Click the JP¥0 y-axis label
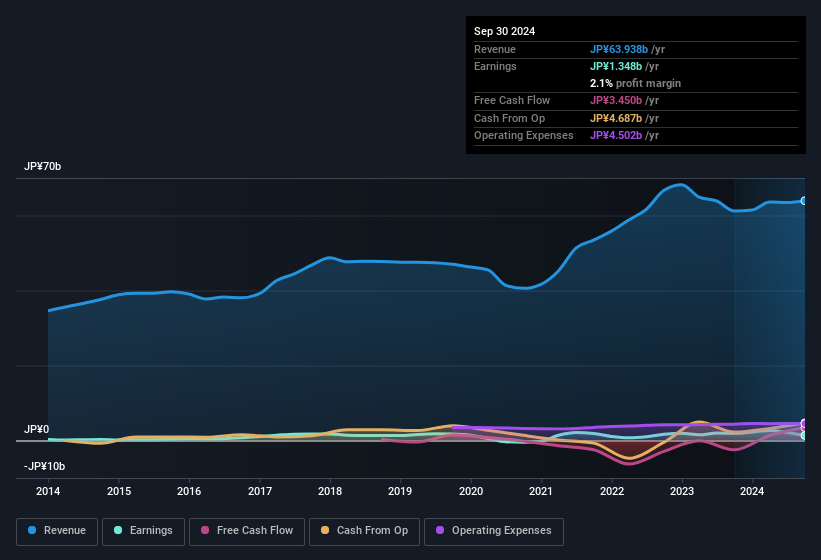This screenshot has height=560, width=821. (x=37, y=429)
